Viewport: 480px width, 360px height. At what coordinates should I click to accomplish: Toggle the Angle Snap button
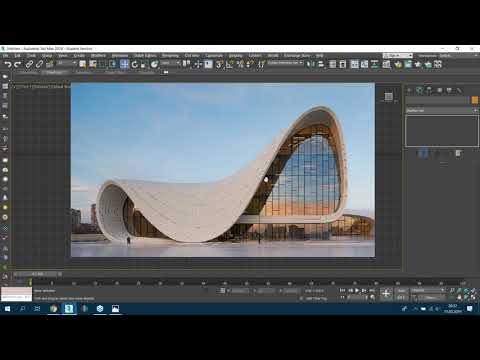229,64
